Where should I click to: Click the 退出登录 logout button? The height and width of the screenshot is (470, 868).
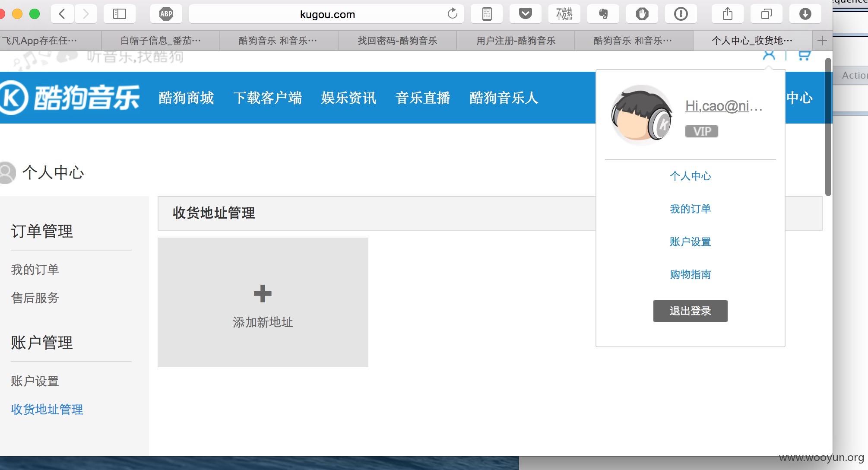[x=690, y=311]
